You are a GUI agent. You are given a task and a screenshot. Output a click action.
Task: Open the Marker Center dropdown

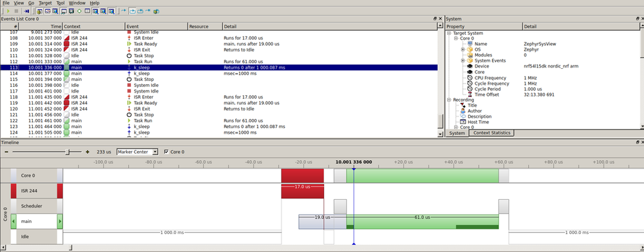137,152
